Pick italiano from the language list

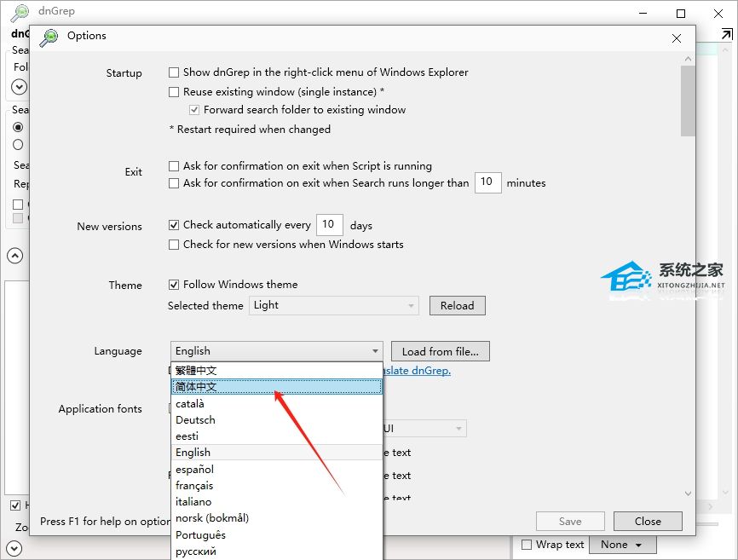tap(276, 502)
